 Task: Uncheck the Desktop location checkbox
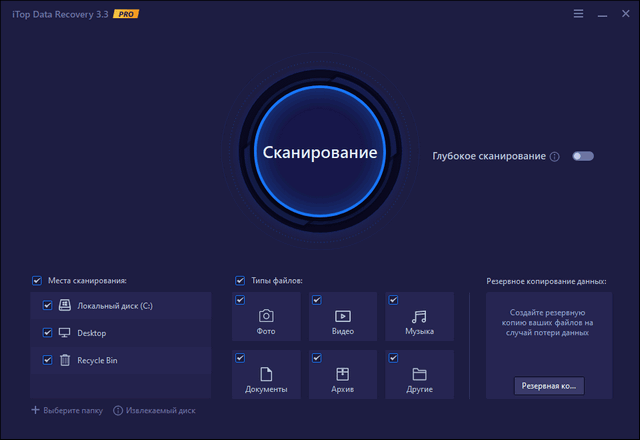pyautogui.click(x=47, y=332)
